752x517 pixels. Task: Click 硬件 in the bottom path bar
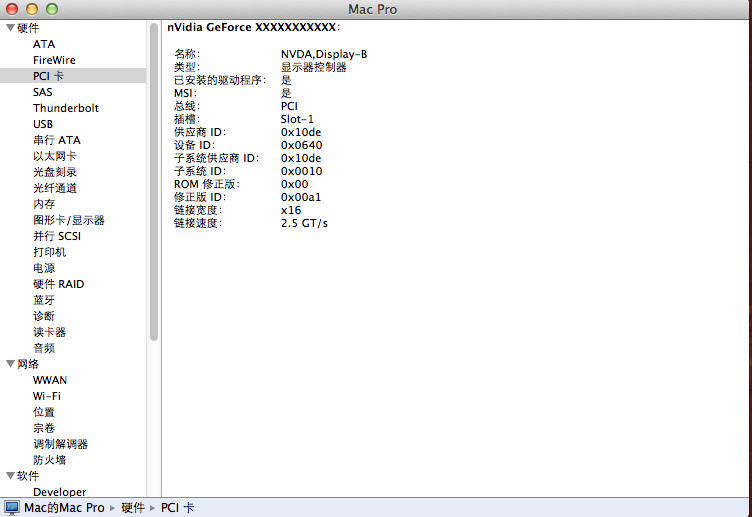tap(132, 508)
